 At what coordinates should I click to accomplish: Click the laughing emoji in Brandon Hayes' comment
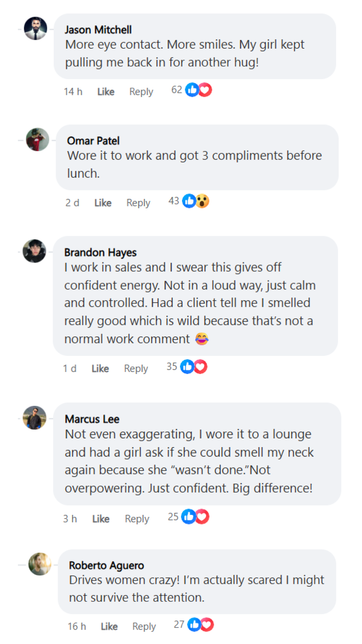202,339
